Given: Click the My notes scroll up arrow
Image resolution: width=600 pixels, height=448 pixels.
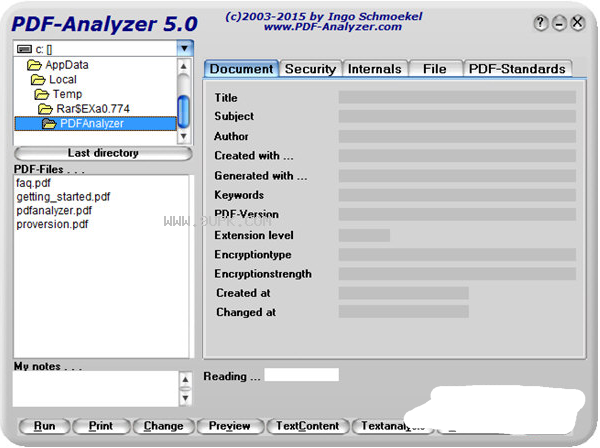Looking at the screenshot, I should click(x=185, y=379).
